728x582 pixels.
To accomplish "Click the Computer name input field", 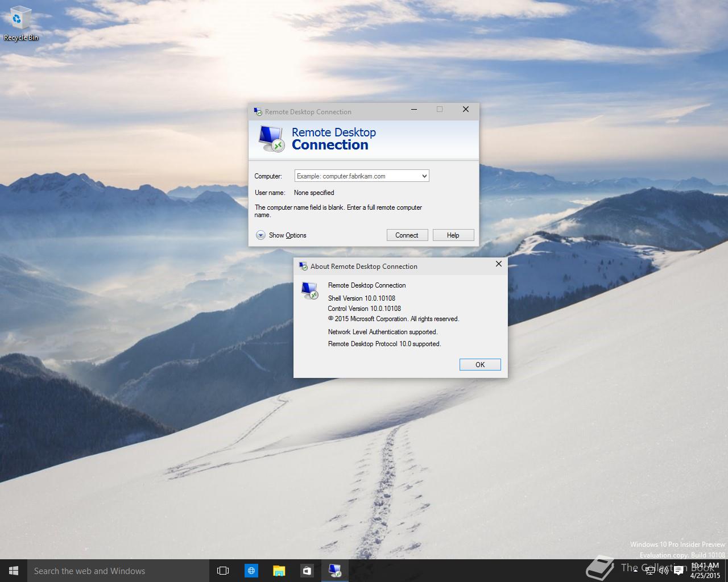I will (x=357, y=176).
